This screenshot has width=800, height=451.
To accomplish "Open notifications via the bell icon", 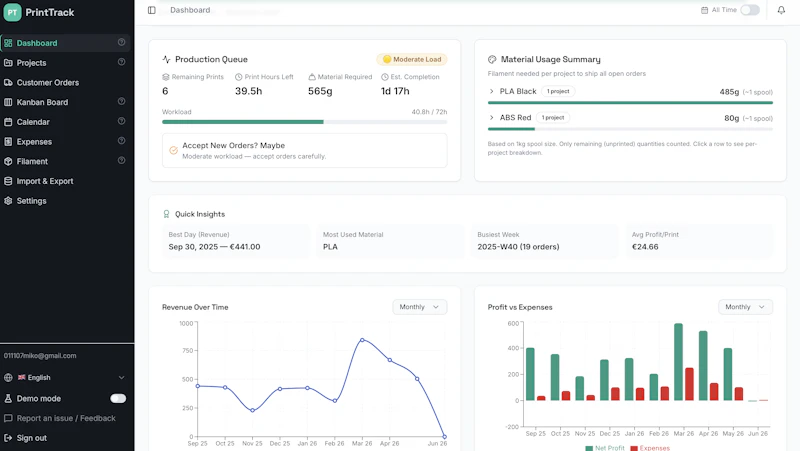I will (781, 10).
